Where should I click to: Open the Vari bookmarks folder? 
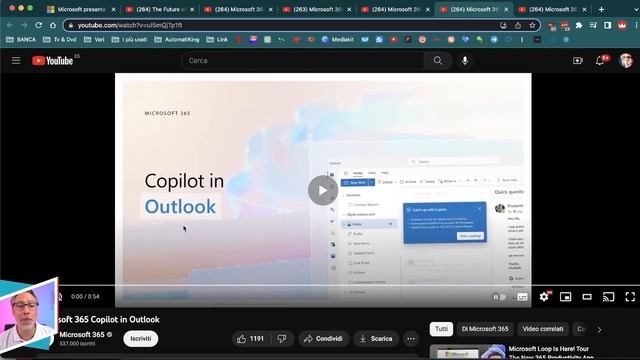point(94,40)
